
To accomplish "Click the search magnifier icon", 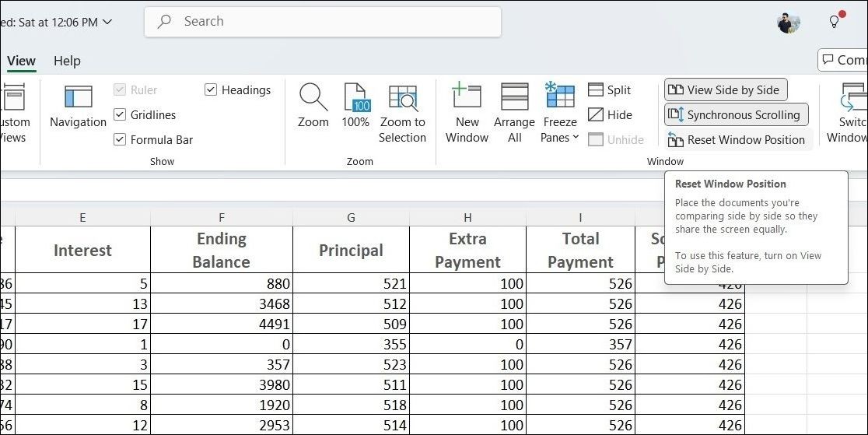I will [x=164, y=22].
